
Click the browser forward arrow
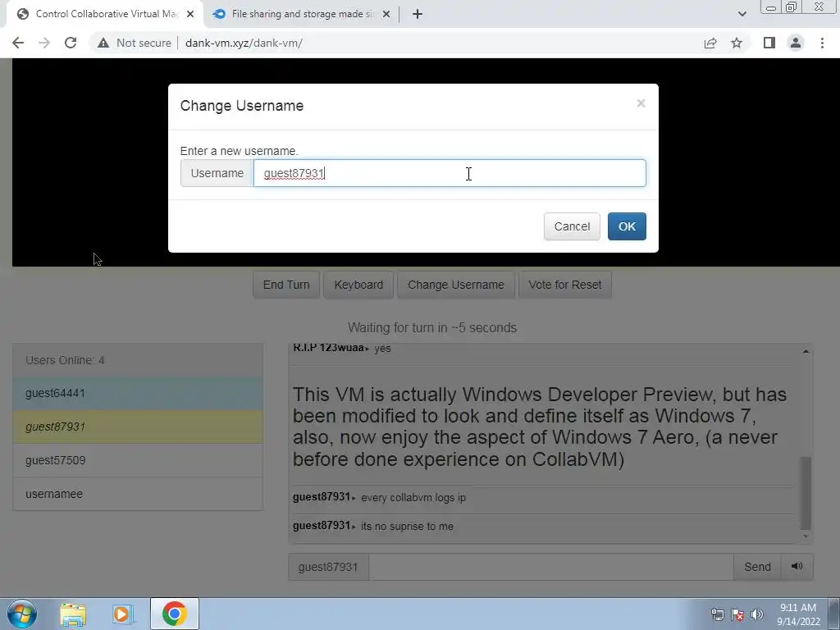pyautogui.click(x=44, y=43)
